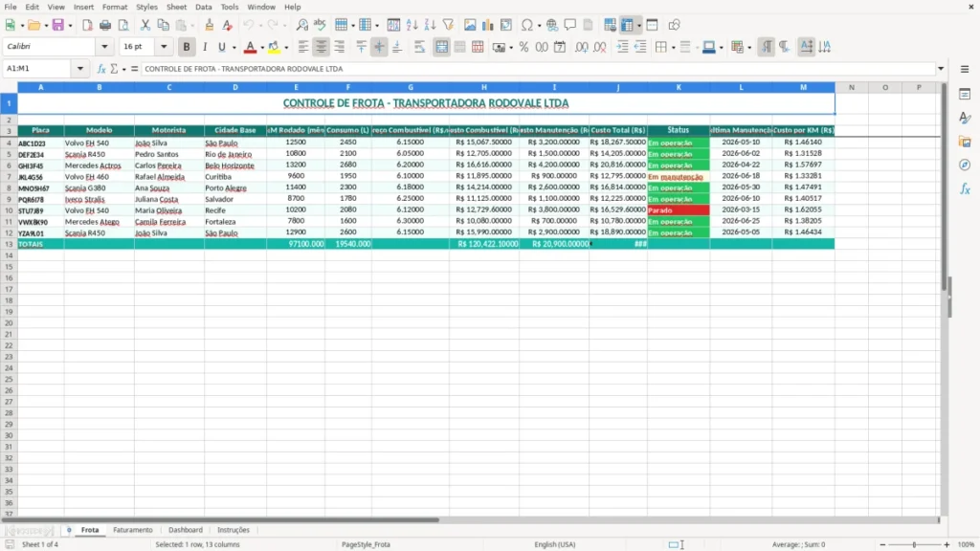Insert Chart icon in toolbar

(x=488, y=25)
